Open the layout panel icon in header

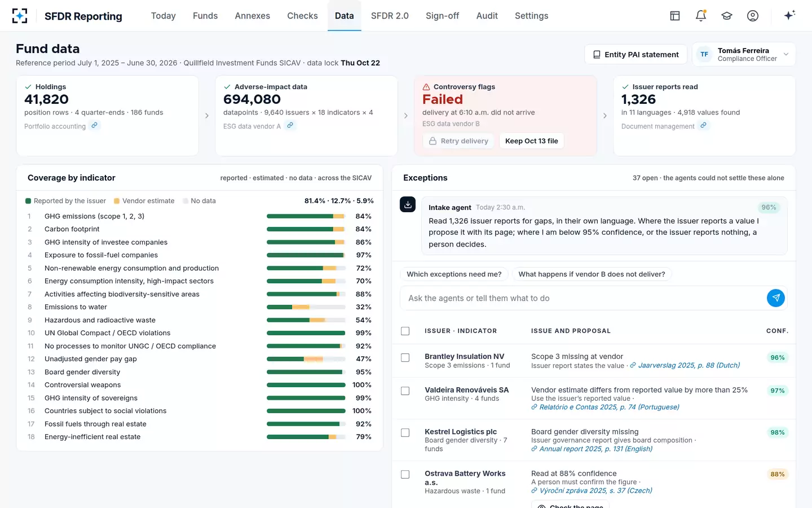(675, 16)
